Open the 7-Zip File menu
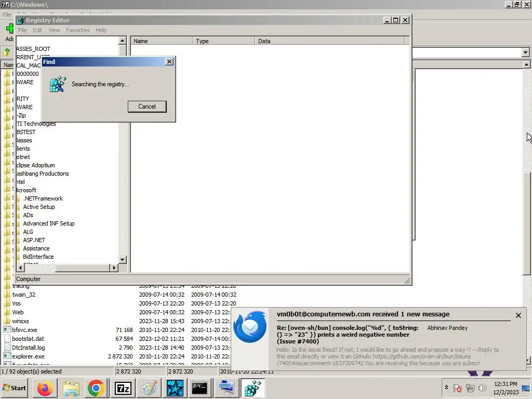Screen dimensions: 532x399 coord(7,15)
